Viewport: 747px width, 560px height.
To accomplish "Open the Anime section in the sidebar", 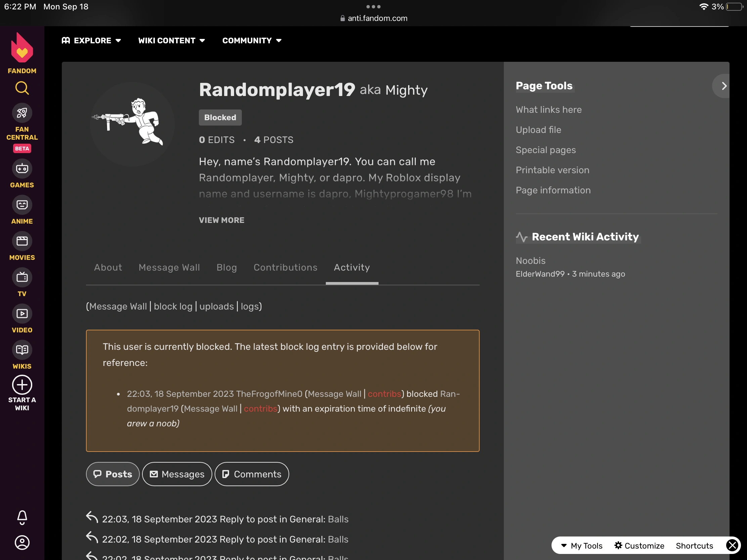I will 21,204.
